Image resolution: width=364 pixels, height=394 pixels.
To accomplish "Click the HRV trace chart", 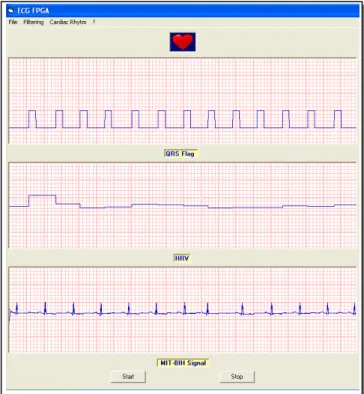I will [x=182, y=205].
